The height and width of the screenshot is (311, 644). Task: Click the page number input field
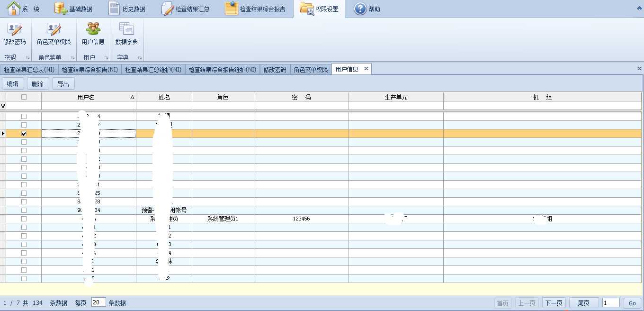(x=611, y=303)
